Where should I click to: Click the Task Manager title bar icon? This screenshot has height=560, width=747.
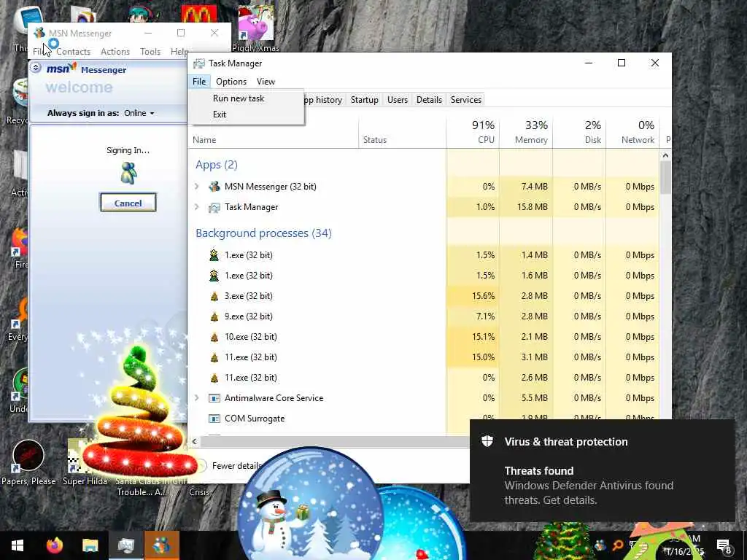pyautogui.click(x=199, y=63)
